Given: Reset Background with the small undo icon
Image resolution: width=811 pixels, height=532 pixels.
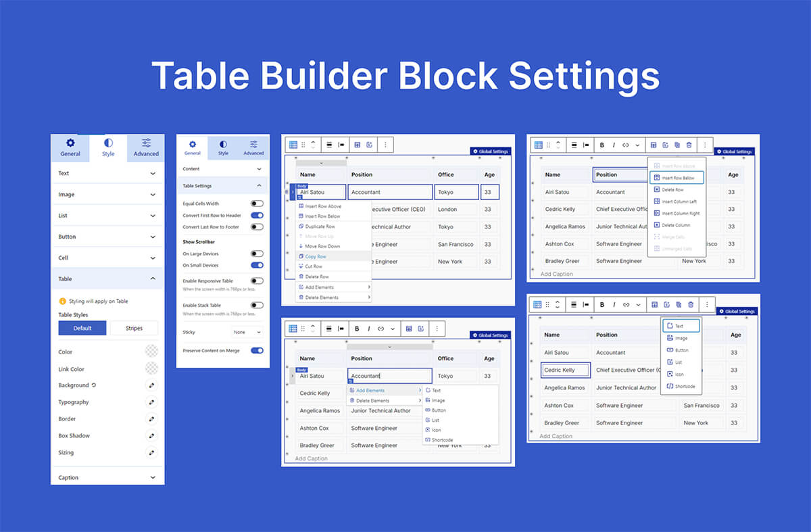Looking at the screenshot, I should 94,385.
